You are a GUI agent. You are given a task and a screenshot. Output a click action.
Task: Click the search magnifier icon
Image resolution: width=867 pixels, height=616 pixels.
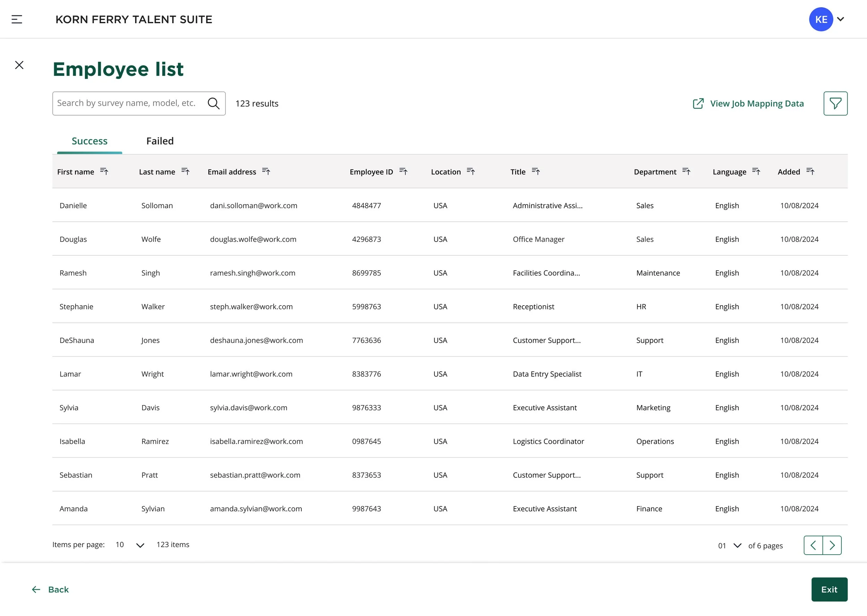tap(214, 104)
